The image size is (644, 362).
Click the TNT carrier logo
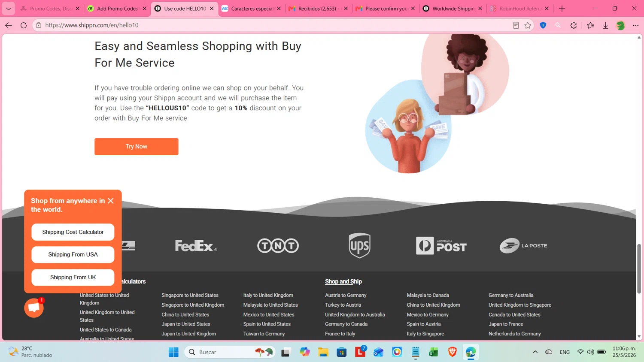[x=278, y=246]
